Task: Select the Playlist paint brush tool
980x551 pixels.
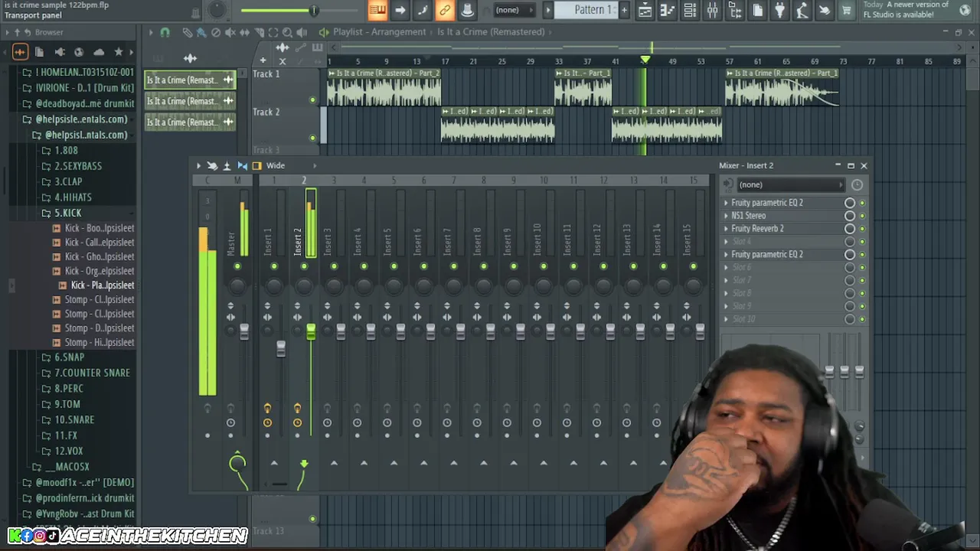Action: coord(201,32)
